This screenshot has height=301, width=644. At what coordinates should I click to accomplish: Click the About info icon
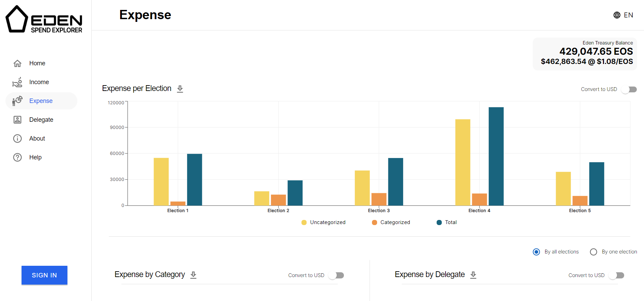(17, 139)
